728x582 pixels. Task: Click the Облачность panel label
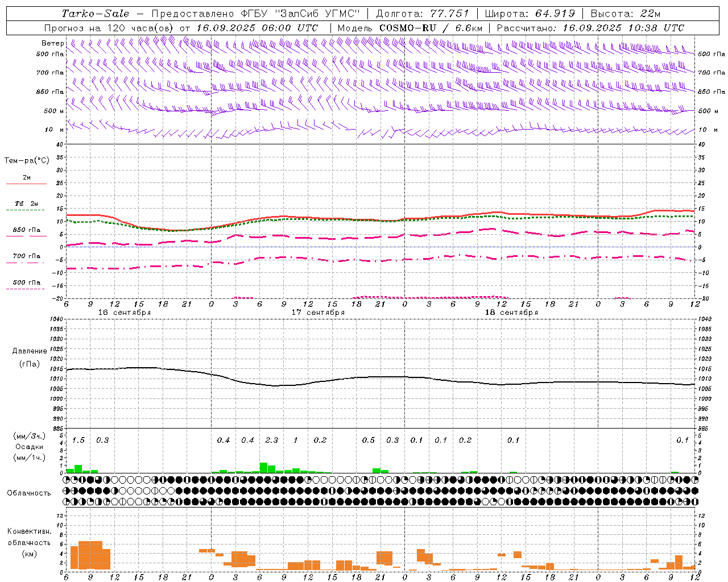click(x=29, y=493)
